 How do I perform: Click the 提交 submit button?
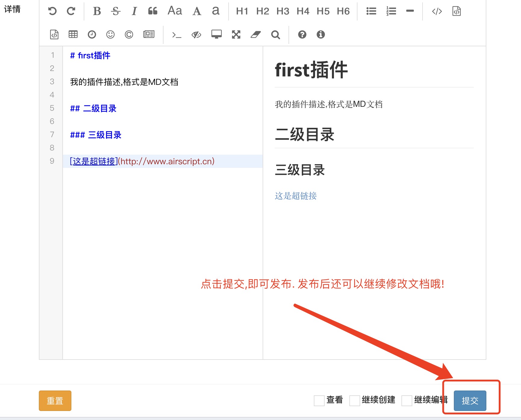pyautogui.click(x=470, y=401)
